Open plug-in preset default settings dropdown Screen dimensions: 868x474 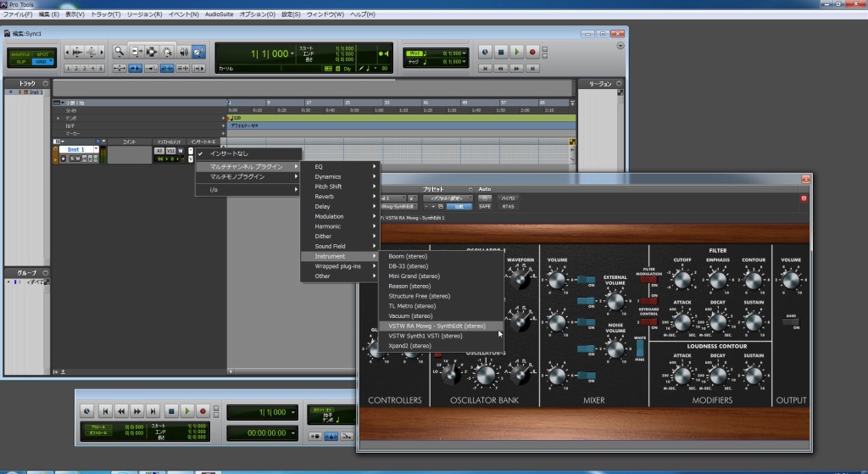coord(448,198)
